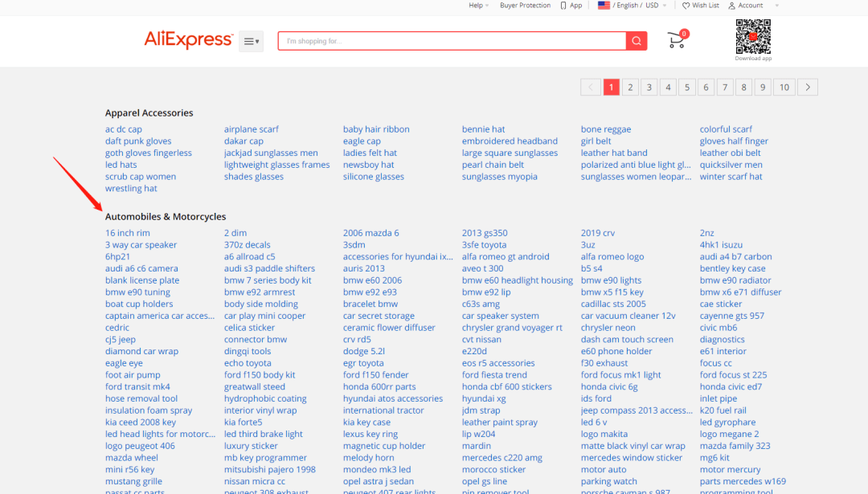This screenshot has height=494, width=868.
Task: Click the AliExpress logo
Action: [188, 40]
